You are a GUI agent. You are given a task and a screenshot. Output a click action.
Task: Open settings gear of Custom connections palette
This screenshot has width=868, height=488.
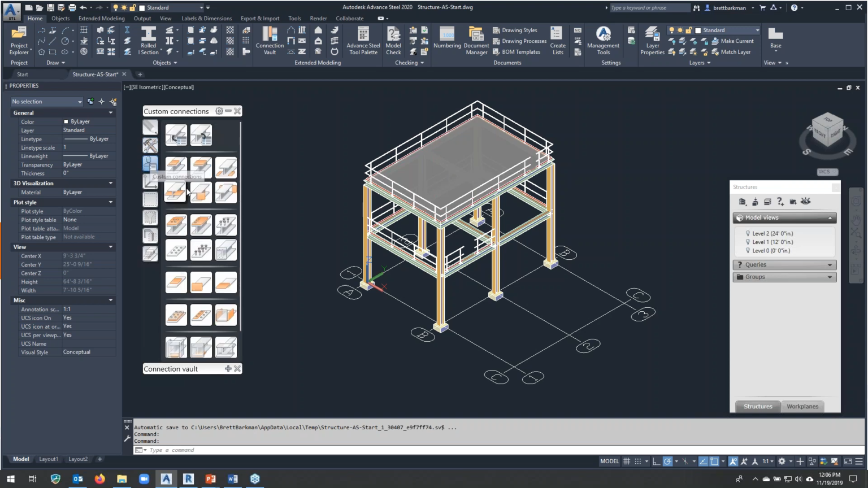tap(219, 111)
